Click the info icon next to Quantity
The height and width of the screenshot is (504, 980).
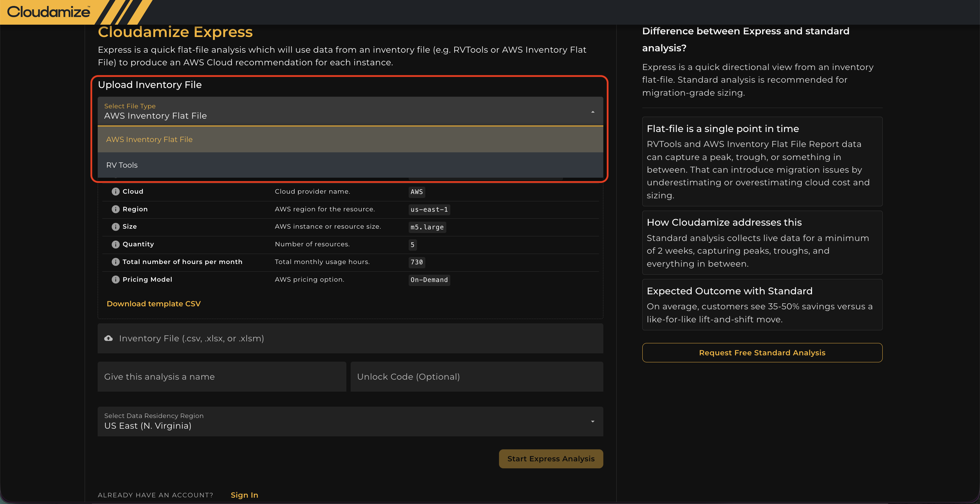tap(116, 244)
